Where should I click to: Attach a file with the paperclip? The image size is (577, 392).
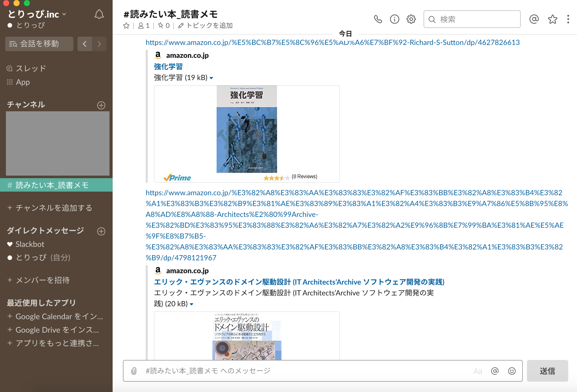pos(134,371)
